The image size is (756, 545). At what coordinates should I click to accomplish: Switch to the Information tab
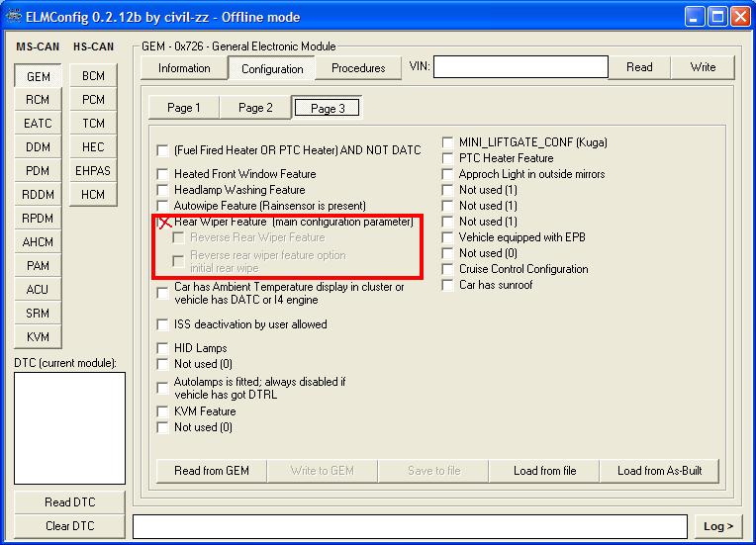184,68
